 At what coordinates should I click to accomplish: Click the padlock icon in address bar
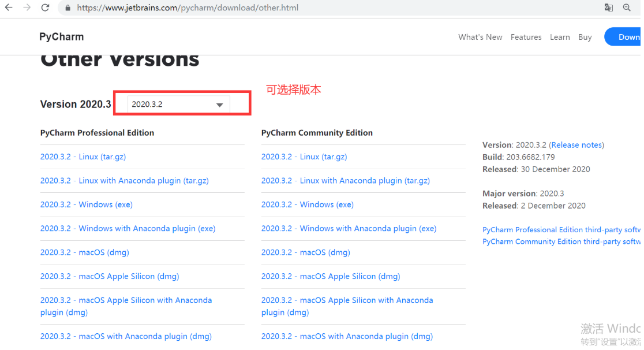[x=68, y=8]
